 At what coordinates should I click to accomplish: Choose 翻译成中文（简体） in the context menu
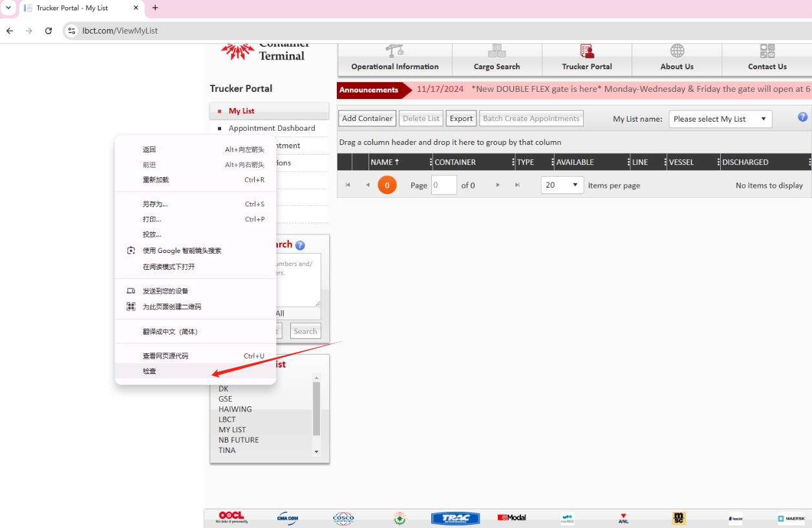pos(195,331)
